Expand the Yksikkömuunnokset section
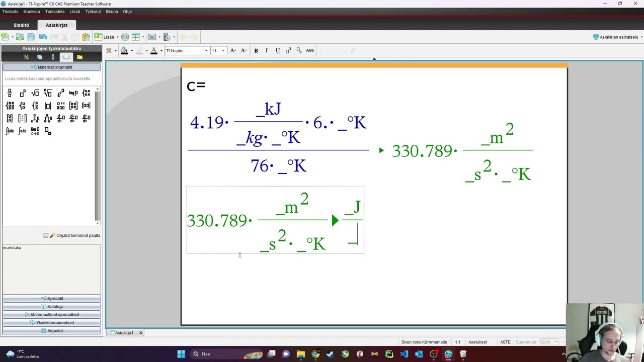The height and width of the screenshot is (362, 644). 51,323
